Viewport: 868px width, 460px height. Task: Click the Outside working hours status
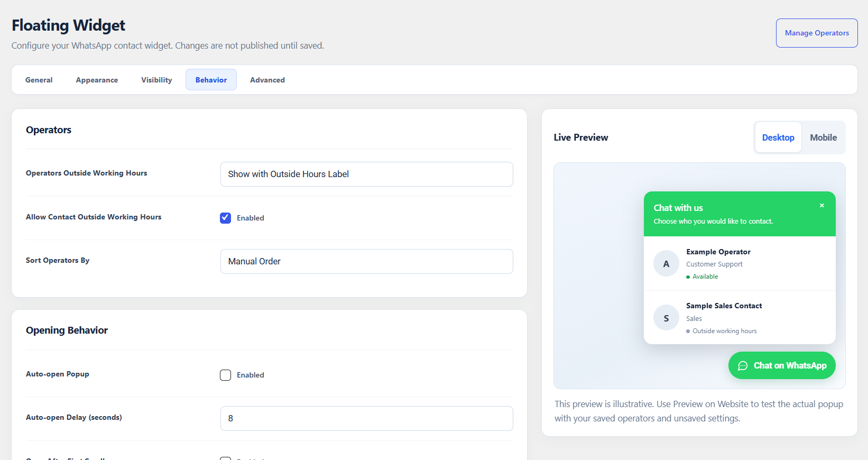(725, 331)
